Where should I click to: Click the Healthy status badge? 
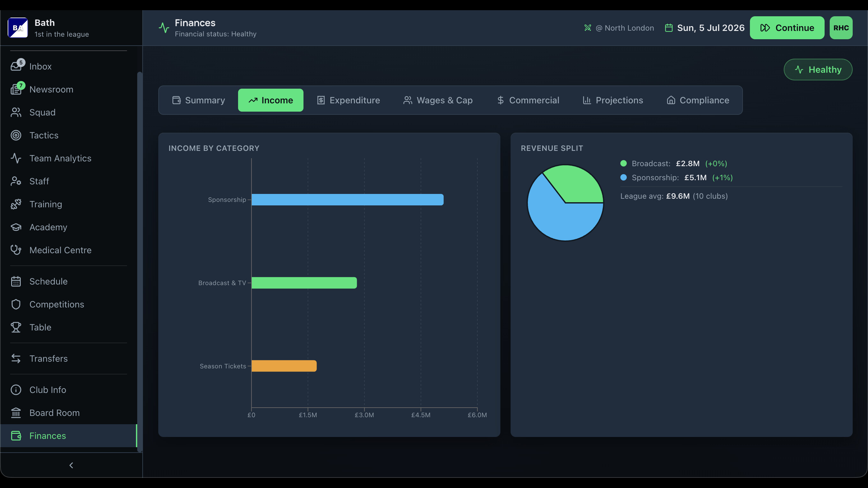[818, 70]
